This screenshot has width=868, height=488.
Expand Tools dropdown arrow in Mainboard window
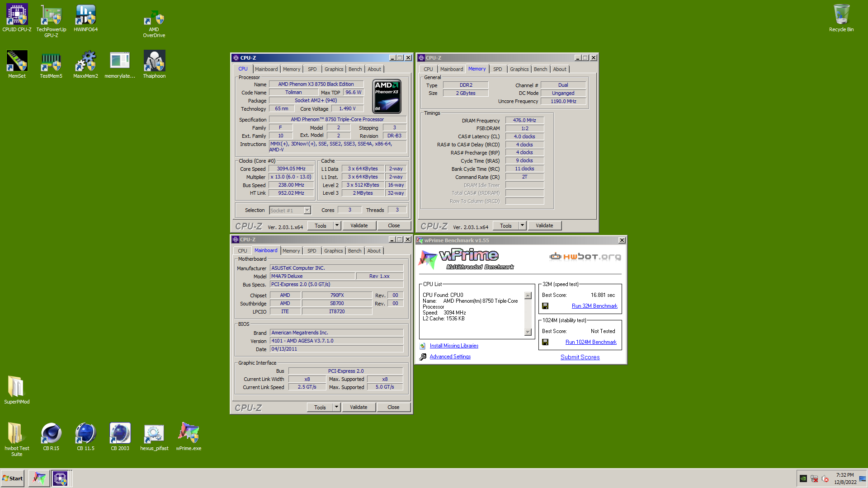click(x=336, y=407)
